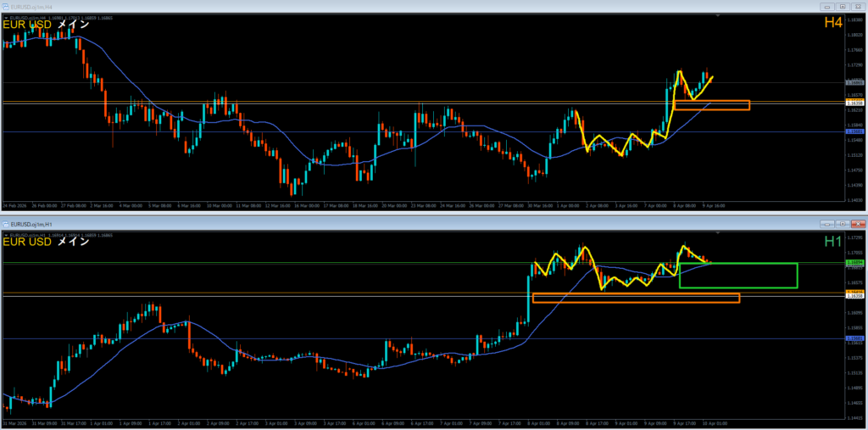This screenshot has width=868, height=430.
Task: Click the green current price label on H1 axis
Action: (x=854, y=263)
